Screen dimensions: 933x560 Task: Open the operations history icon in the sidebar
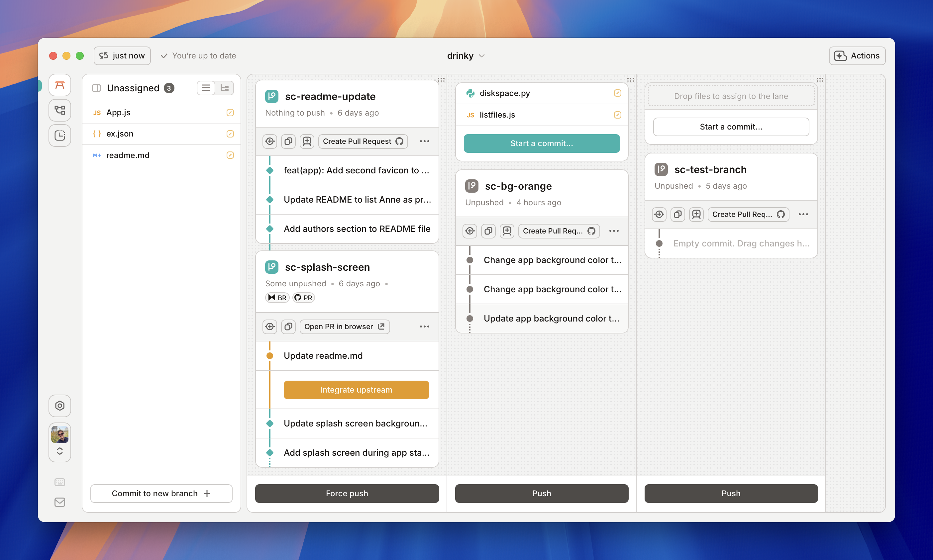click(59, 136)
